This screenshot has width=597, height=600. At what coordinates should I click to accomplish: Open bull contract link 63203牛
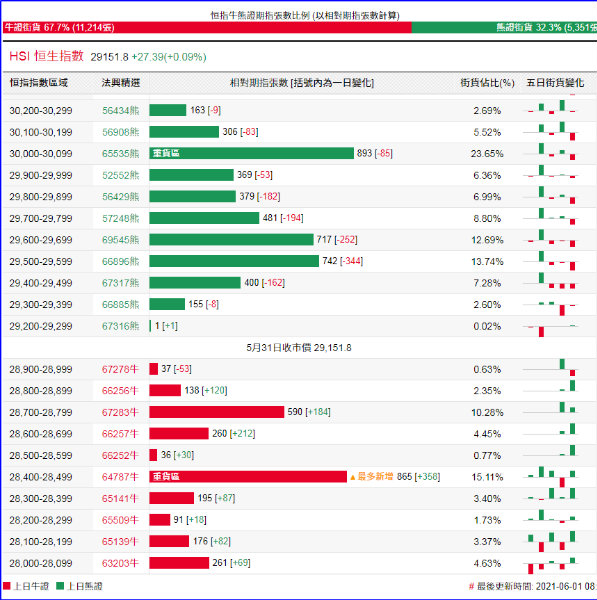[x=120, y=563]
